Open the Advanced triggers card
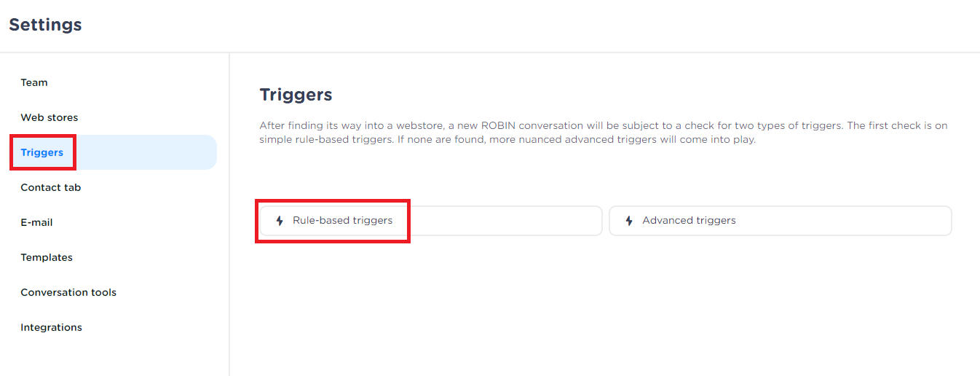The height and width of the screenshot is (376, 980). coord(780,221)
